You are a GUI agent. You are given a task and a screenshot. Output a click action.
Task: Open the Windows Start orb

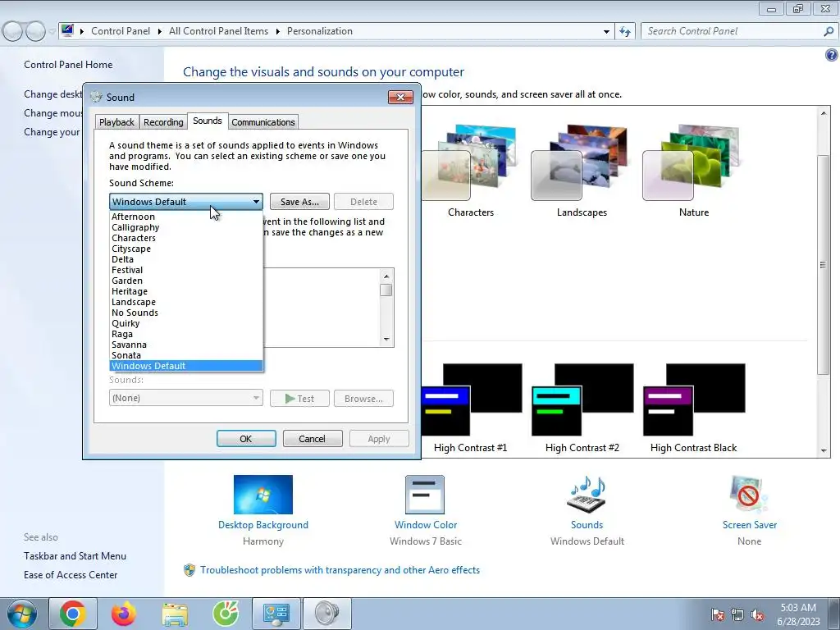coord(22,614)
